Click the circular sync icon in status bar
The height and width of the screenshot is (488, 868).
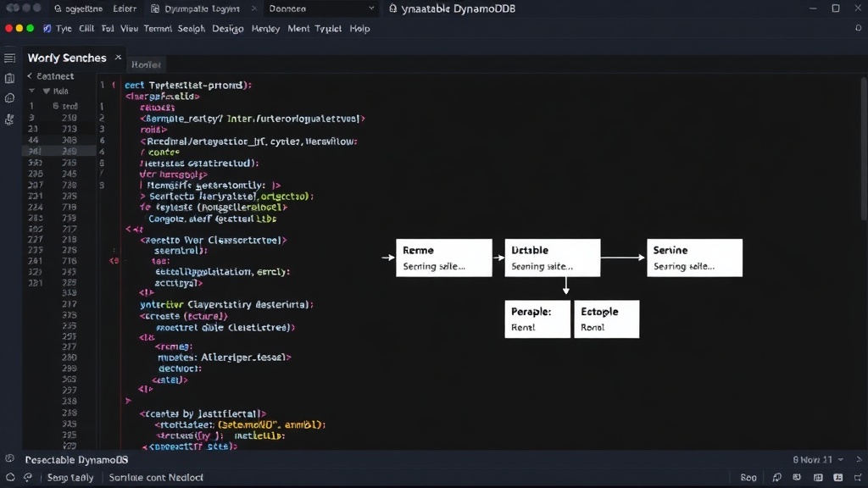click(10, 477)
